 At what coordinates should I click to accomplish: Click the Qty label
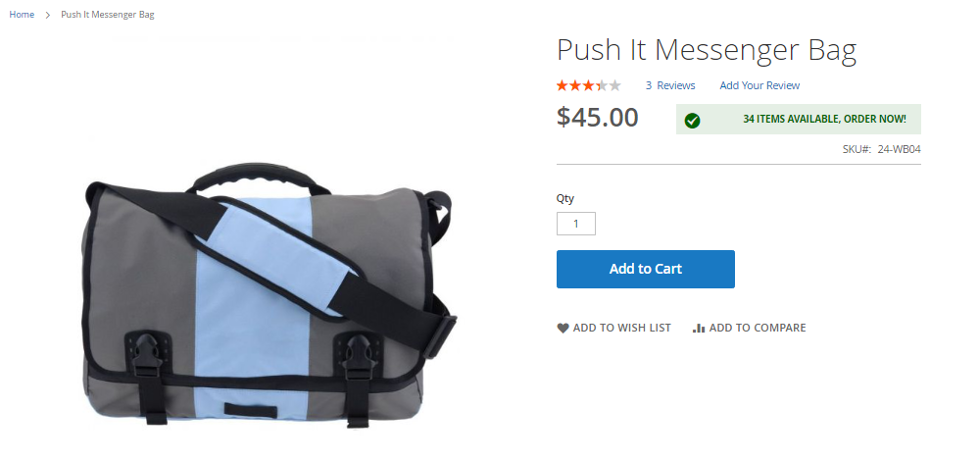pyautogui.click(x=565, y=199)
